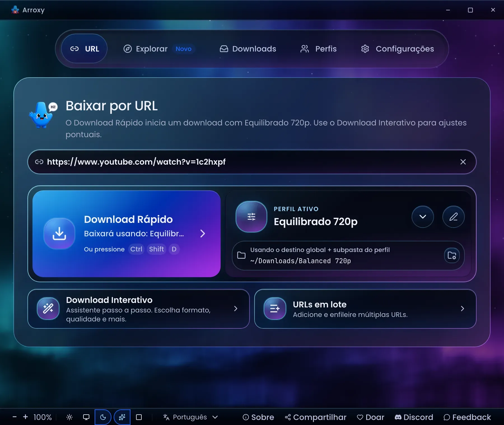Image resolution: width=504 pixels, height=425 pixels.
Task: Click the download arrow icon in Download Rápido
Action: 59,233
